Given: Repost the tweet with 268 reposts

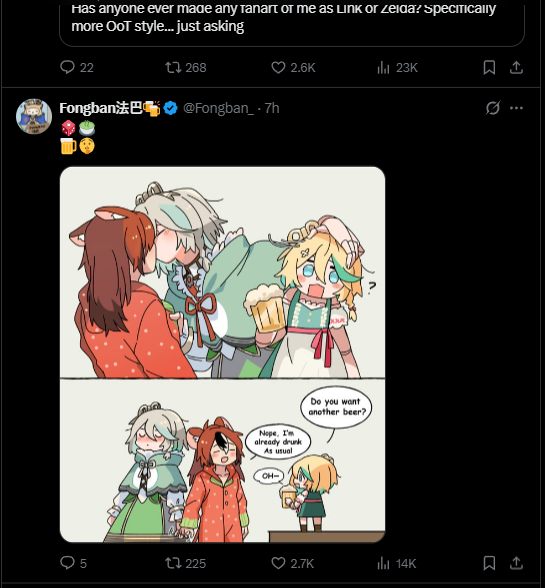Looking at the screenshot, I should coord(186,68).
